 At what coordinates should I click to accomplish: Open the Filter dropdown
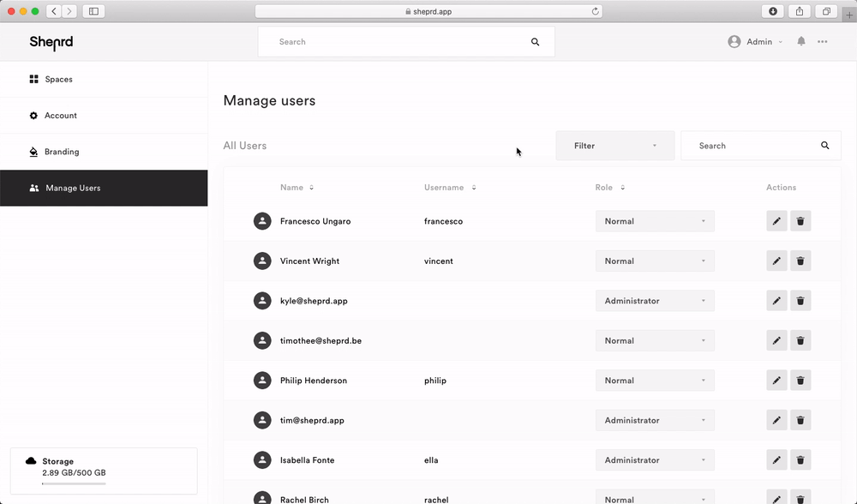[x=614, y=146]
